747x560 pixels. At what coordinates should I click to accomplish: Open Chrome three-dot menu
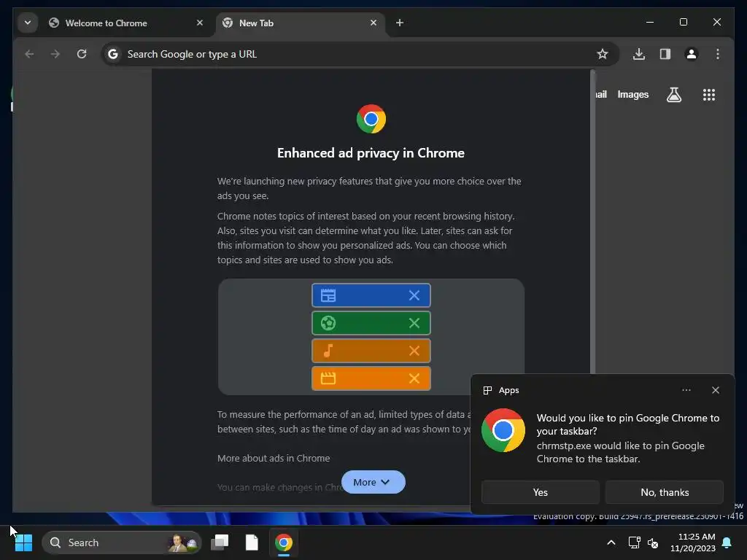click(718, 54)
